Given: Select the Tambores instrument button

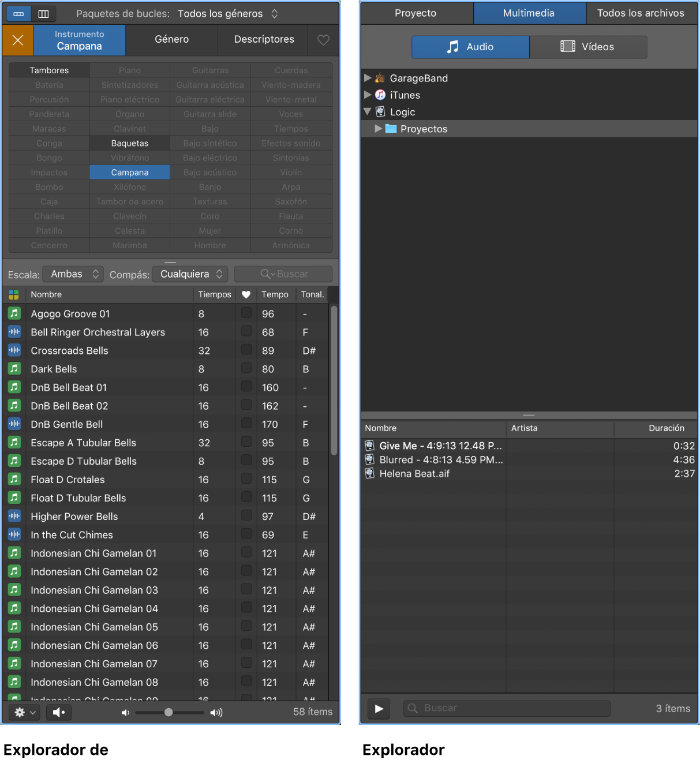Looking at the screenshot, I should (49, 70).
